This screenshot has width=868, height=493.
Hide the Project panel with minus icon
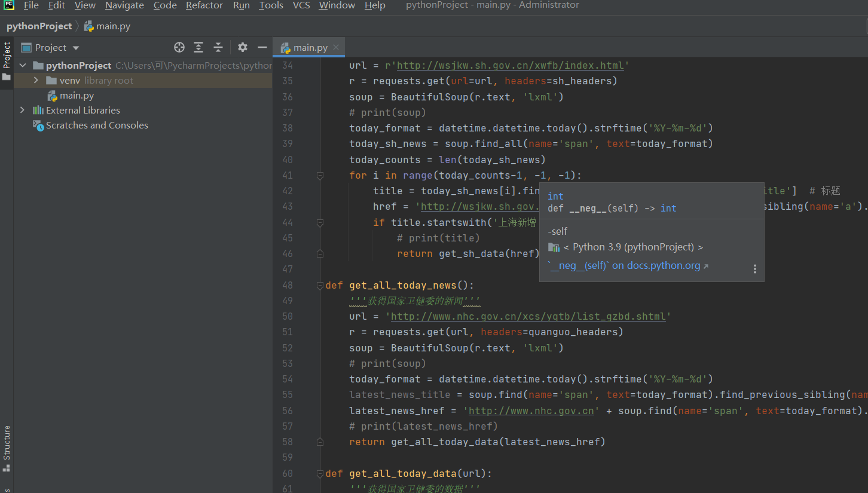coord(262,47)
